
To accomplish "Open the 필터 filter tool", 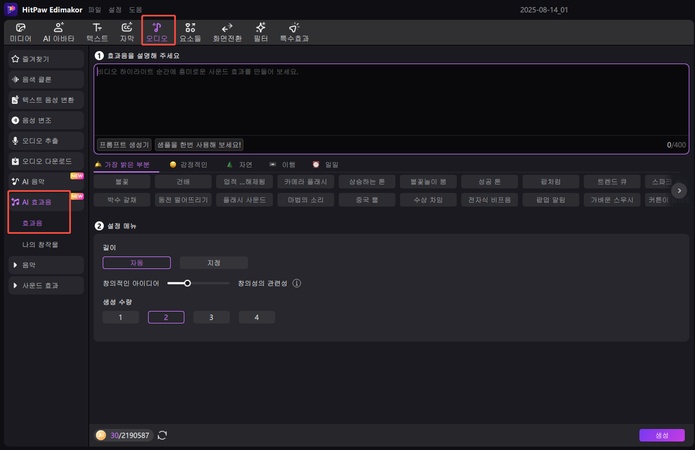I will [261, 32].
